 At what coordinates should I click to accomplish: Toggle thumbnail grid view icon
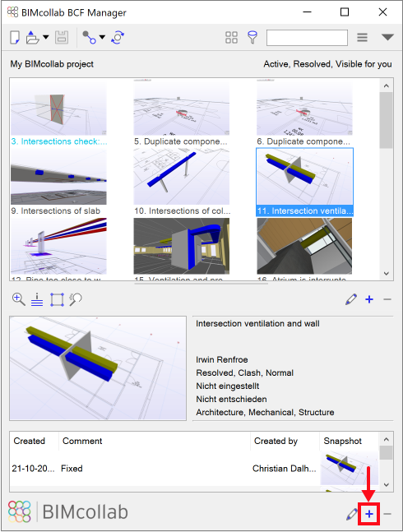tap(231, 37)
